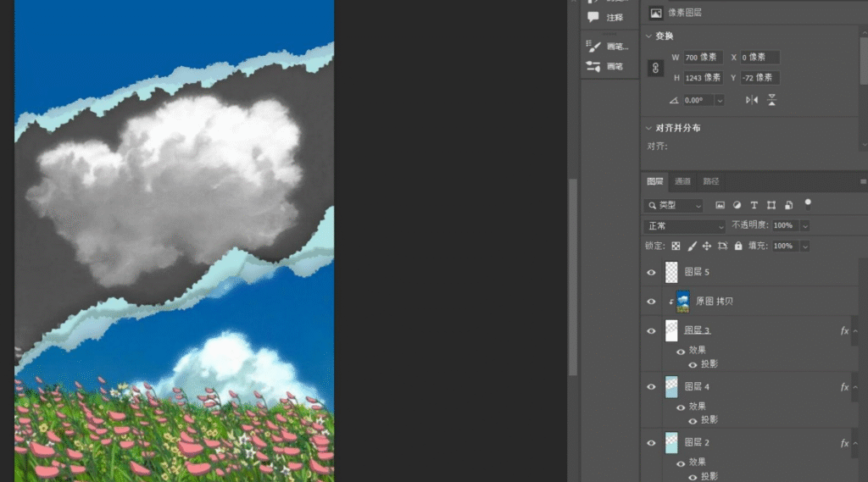The width and height of the screenshot is (868, 482).
Task: Collapse effects list of 图层 4
Action: pos(855,387)
